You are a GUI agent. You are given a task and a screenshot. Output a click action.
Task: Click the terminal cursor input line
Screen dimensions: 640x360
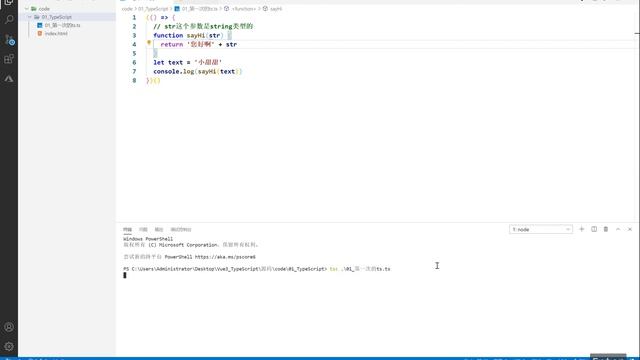(x=125, y=275)
